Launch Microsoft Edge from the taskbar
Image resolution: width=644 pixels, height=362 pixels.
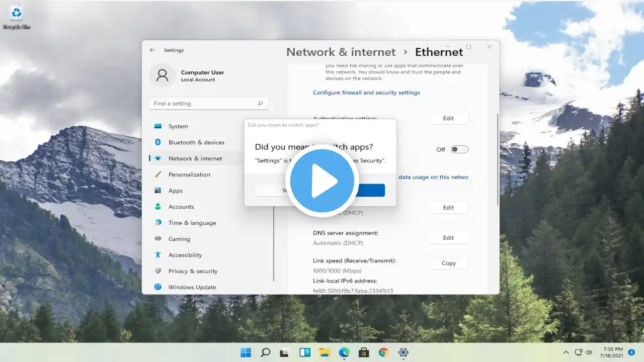tap(344, 352)
